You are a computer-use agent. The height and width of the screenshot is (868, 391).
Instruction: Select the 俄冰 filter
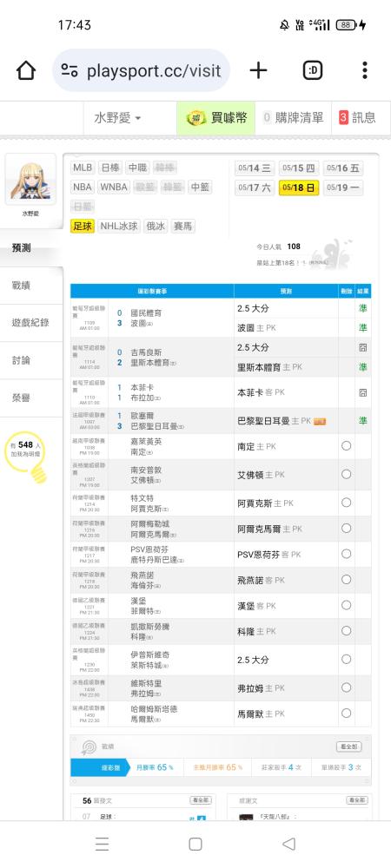pyautogui.click(x=155, y=226)
